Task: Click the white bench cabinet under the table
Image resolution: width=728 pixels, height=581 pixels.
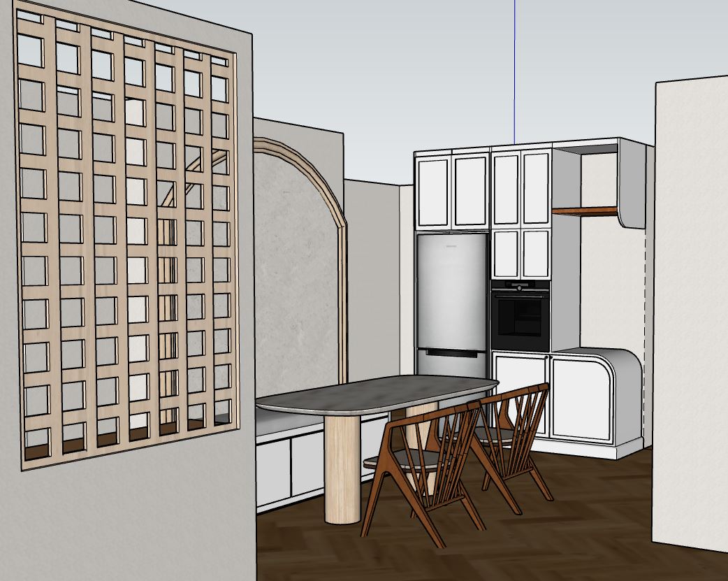Action: [274, 467]
